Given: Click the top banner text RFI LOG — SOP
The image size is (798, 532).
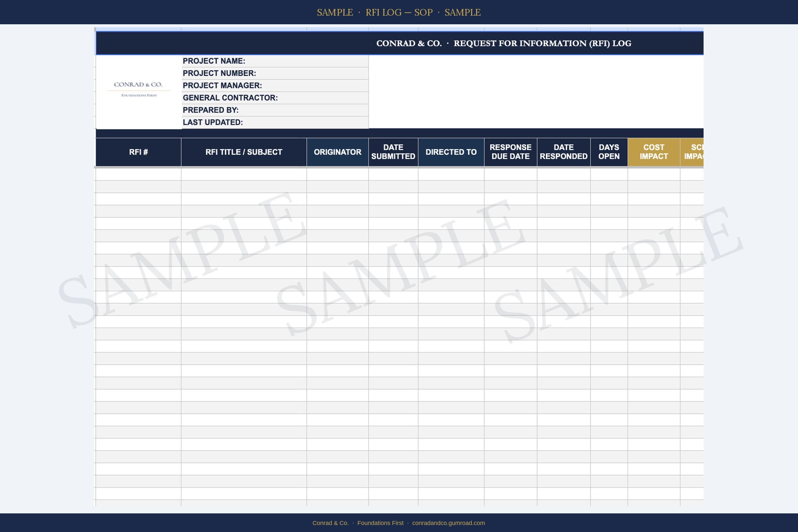Looking at the screenshot, I should (399, 13).
